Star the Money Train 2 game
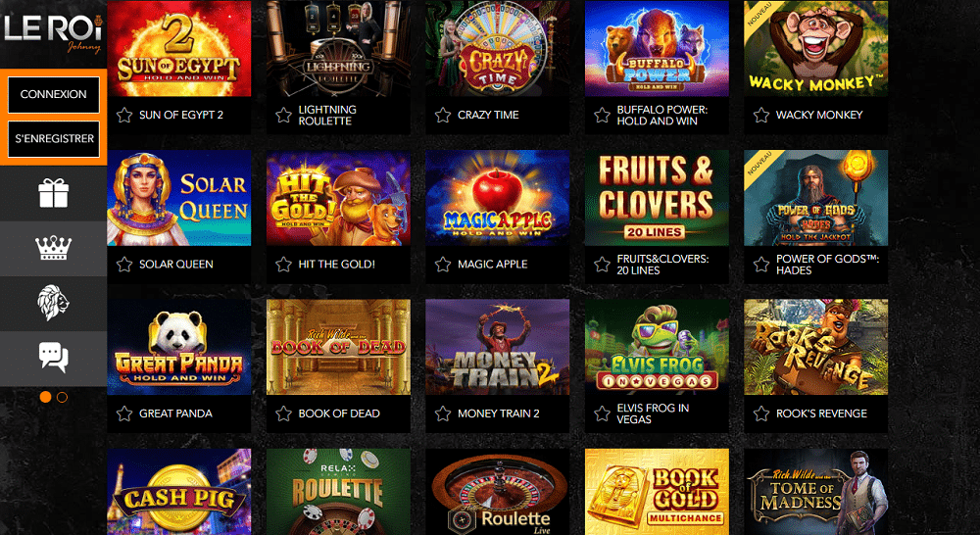Screen dimensions: 980x535 point(443,413)
